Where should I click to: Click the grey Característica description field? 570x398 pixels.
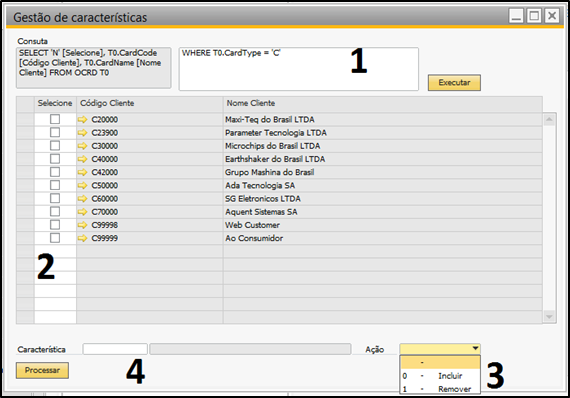coord(250,349)
